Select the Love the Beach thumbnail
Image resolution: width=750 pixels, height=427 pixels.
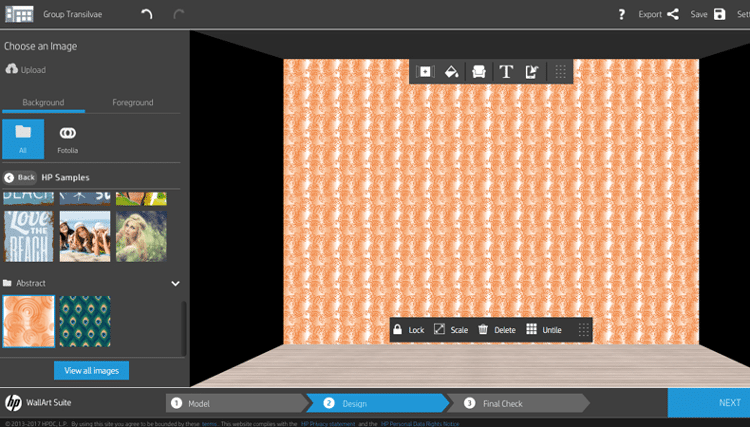(29, 237)
